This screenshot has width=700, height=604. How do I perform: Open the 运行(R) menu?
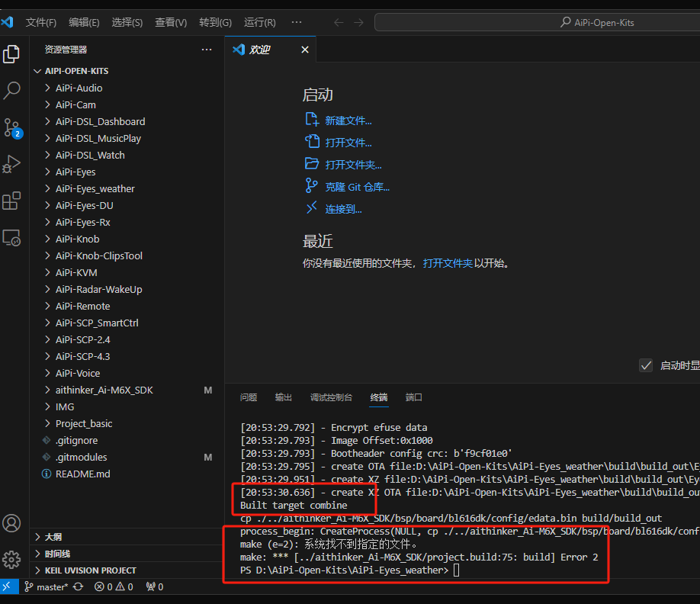coord(260,22)
